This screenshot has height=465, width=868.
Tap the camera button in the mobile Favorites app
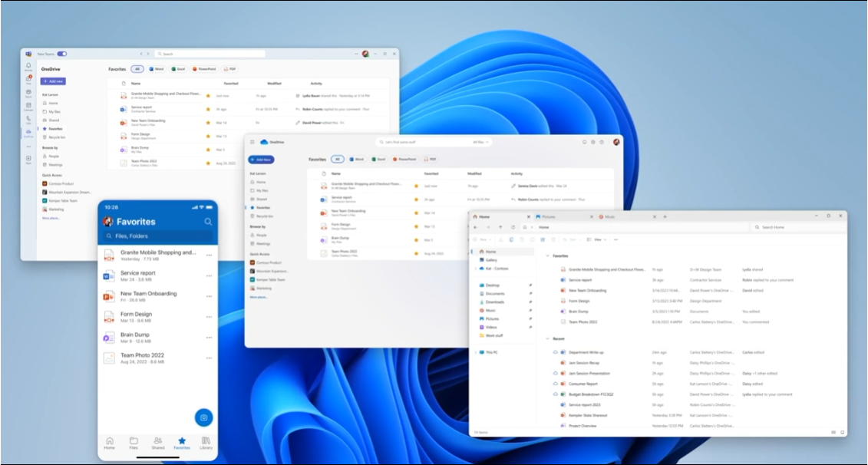[203, 417]
